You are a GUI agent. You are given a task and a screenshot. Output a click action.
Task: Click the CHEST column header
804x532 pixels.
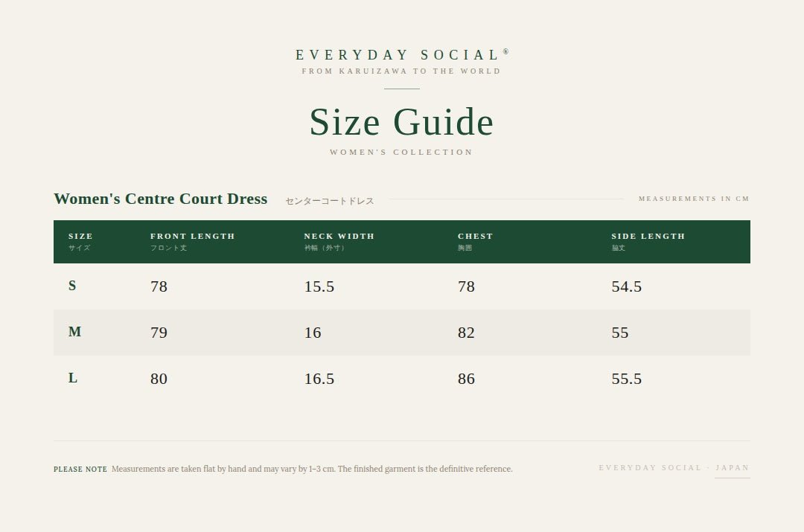tap(475, 237)
